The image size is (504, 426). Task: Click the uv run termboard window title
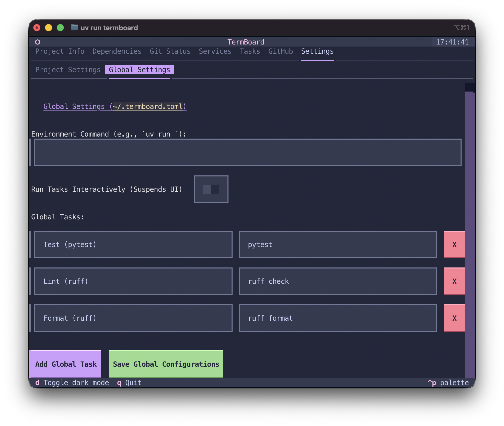pyautogui.click(x=109, y=28)
